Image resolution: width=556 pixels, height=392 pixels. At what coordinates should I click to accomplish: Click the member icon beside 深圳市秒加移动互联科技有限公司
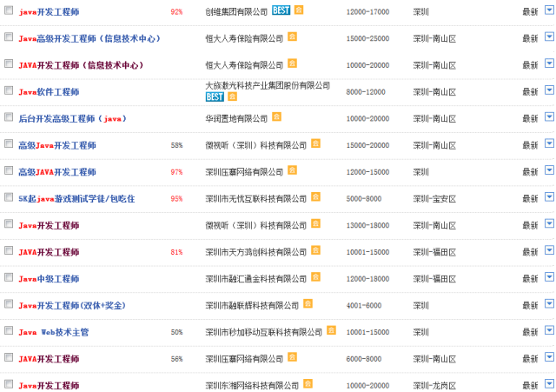pos(331,330)
